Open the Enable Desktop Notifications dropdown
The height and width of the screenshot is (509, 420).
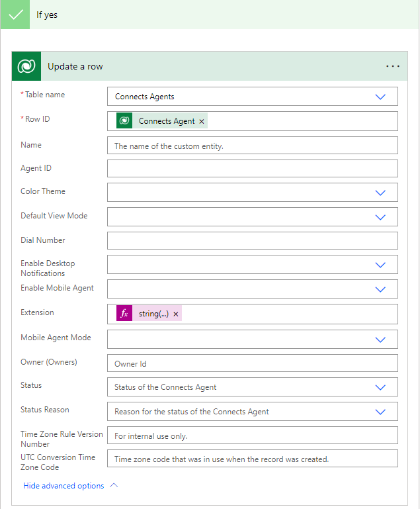[x=380, y=265]
